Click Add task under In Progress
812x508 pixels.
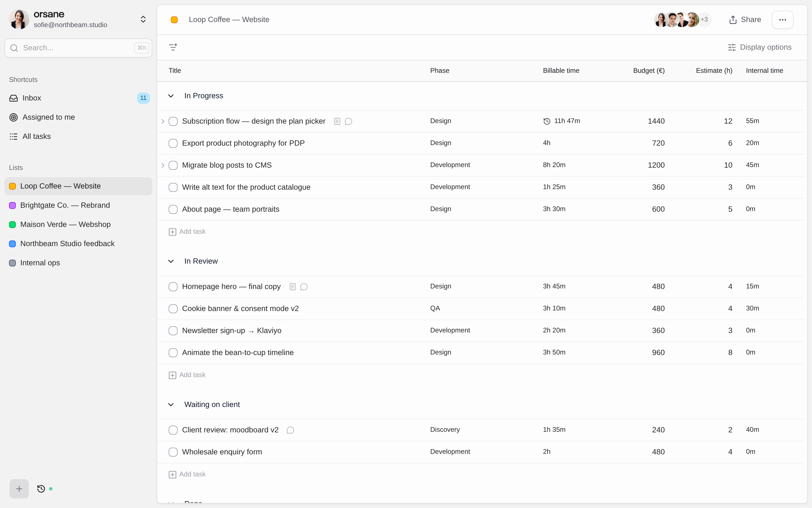click(x=192, y=231)
